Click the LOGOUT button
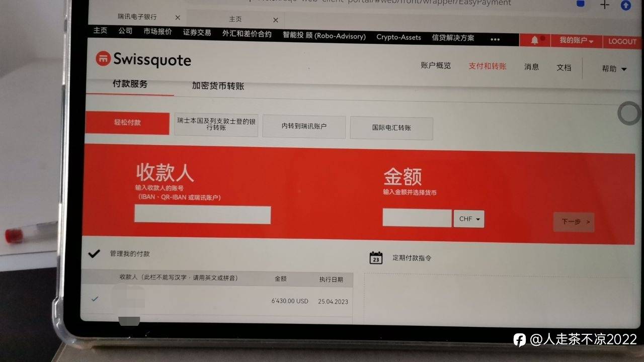 pos(622,41)
